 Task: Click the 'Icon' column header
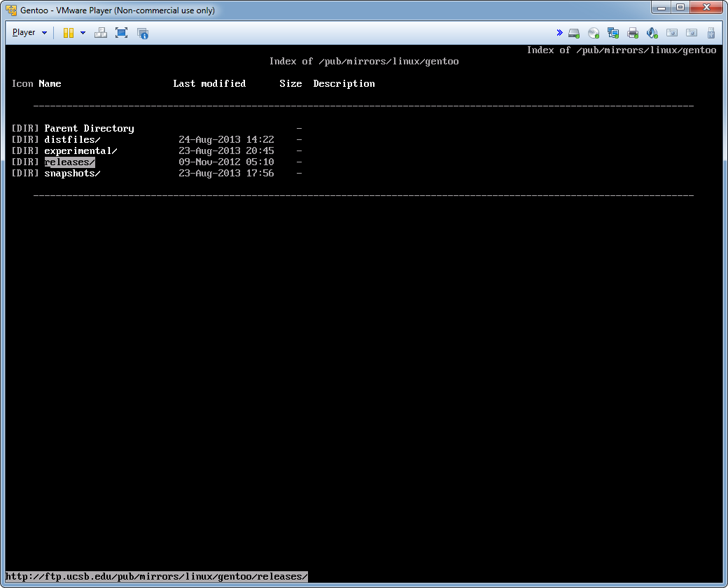[x=22, y=83]
